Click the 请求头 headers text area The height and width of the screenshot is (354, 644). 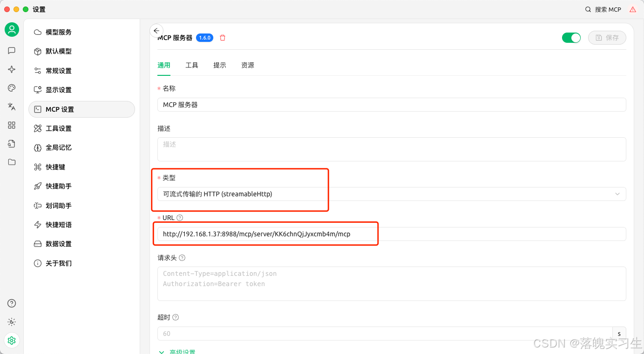(x=392, y=284)
